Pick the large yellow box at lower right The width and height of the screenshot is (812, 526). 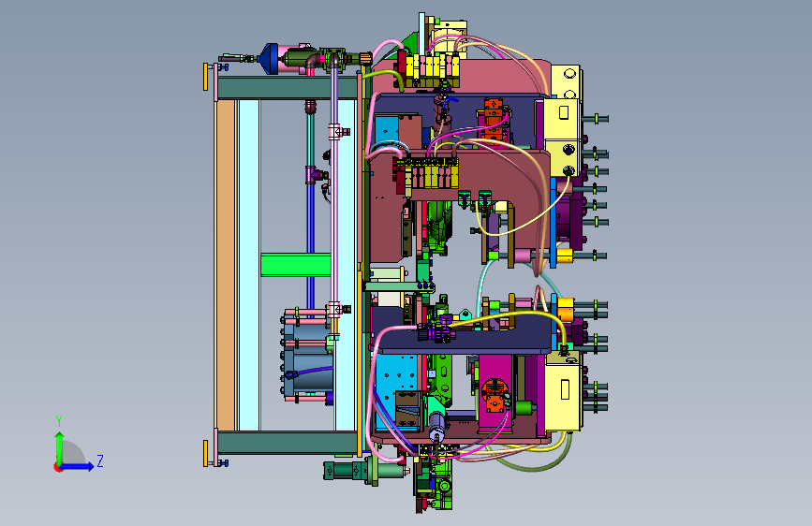click(x=562, y=391)
